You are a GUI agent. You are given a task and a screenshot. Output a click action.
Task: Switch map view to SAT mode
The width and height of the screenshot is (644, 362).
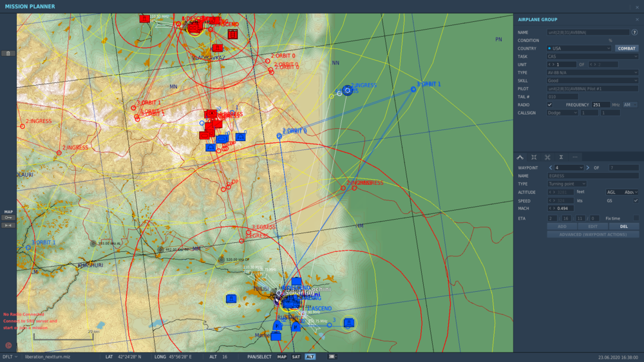[296, 357]
